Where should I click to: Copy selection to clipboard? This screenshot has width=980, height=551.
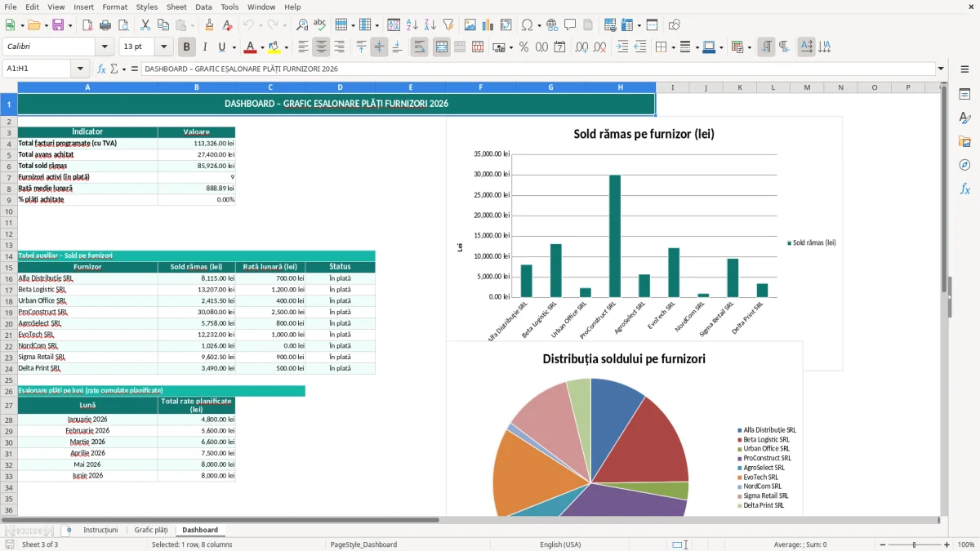click(163, 25)
